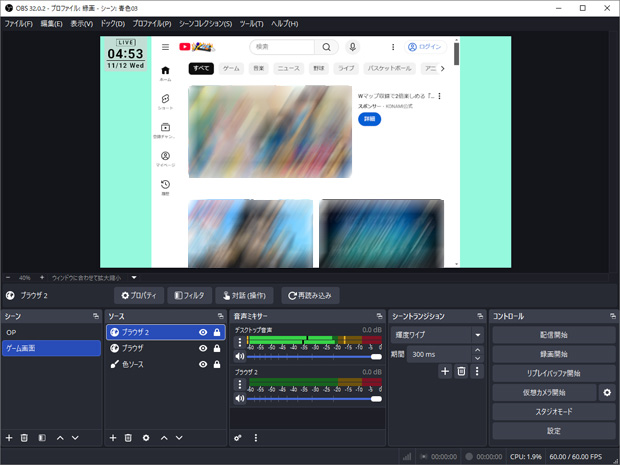Open ファイル(F) menu

[19, 24]
